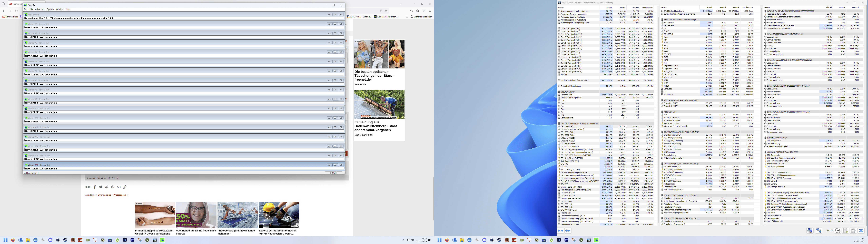Reset HWiNFO timer with the clock icon
This screenshot has width=868, height=244.
click(837, 230)
